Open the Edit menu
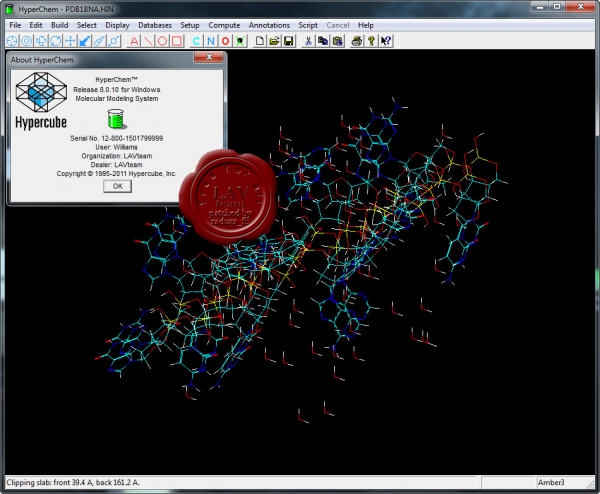This screenshot has height=494, width=600. [36, 25]
